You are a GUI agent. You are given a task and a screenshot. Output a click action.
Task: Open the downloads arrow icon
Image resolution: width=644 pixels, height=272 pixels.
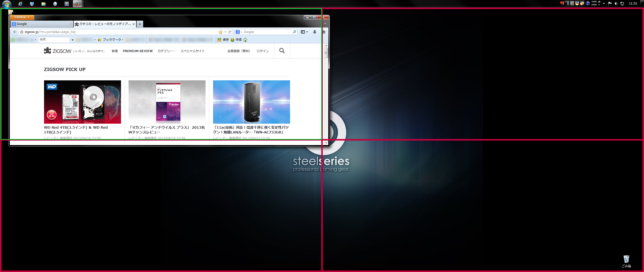click(314, 32)
